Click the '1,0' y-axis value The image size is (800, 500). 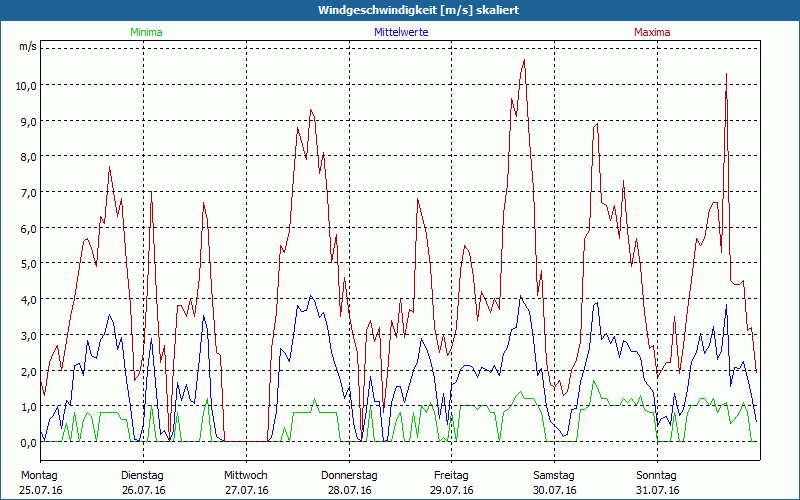click(29, 407)
